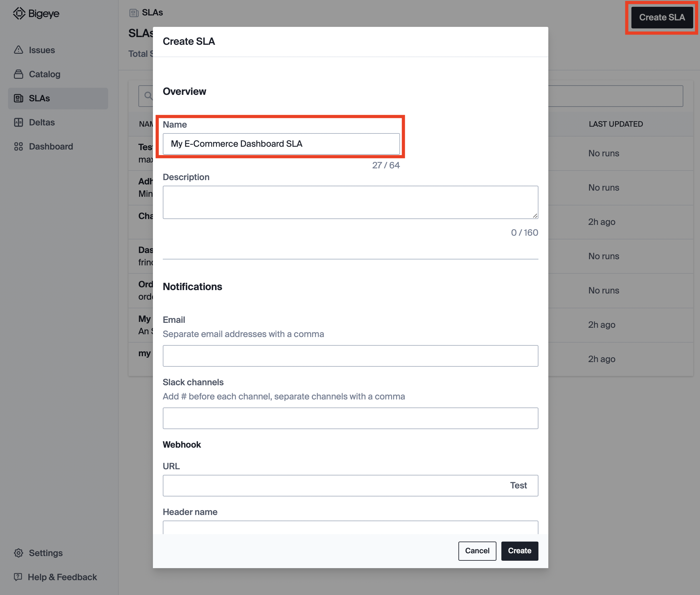
Task: Click the SLAs sidebar icon
Action: [x=19, y=98]
